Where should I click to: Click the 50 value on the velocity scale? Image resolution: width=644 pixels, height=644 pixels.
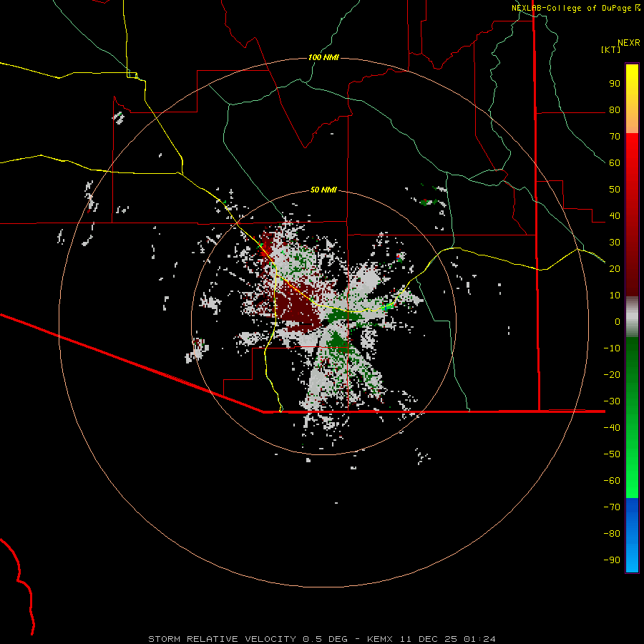615,190
